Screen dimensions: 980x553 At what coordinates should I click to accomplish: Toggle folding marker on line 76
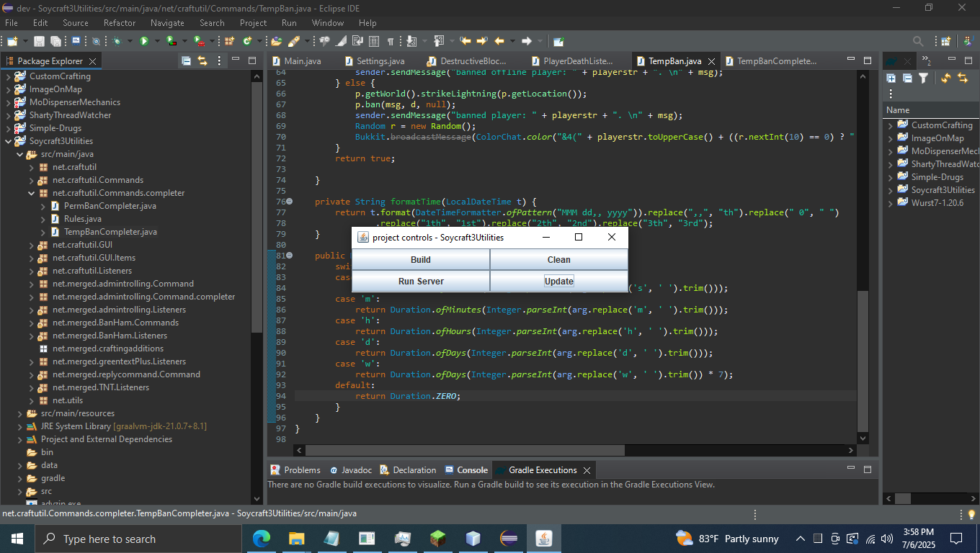coord(290,202)
